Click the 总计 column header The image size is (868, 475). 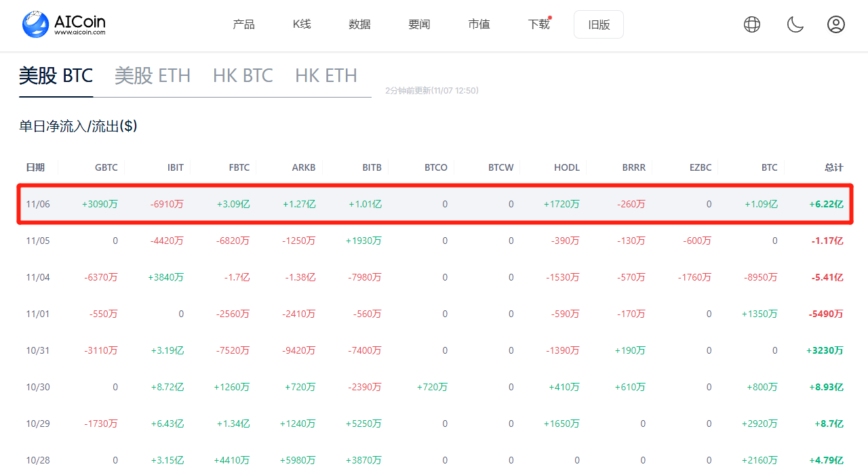click(x=833, y=167)
